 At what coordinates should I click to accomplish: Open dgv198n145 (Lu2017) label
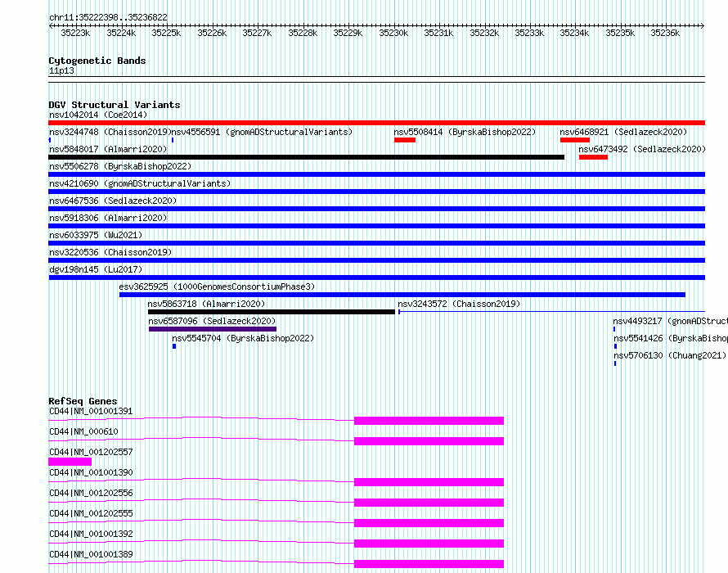tap(96, 269)
